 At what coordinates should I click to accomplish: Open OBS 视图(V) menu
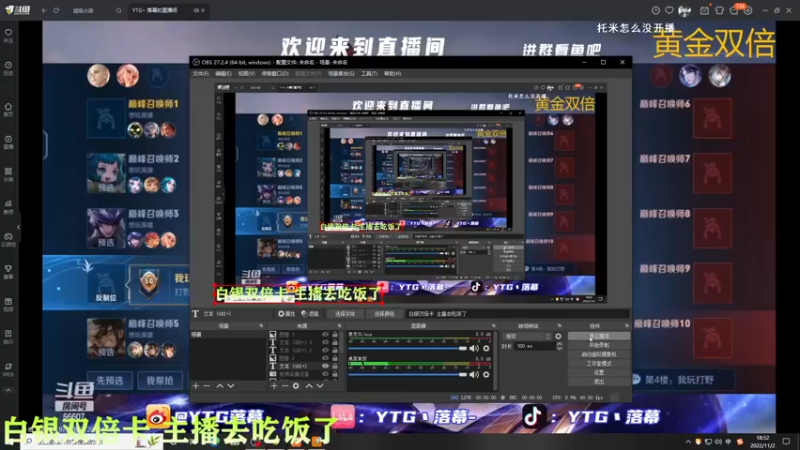point(246,73)
